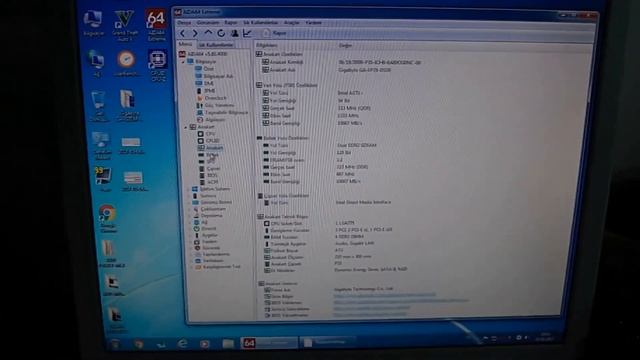640x360 pixels.
Task: Click the line-graph toolbar icon
Action: click(247, 33)
